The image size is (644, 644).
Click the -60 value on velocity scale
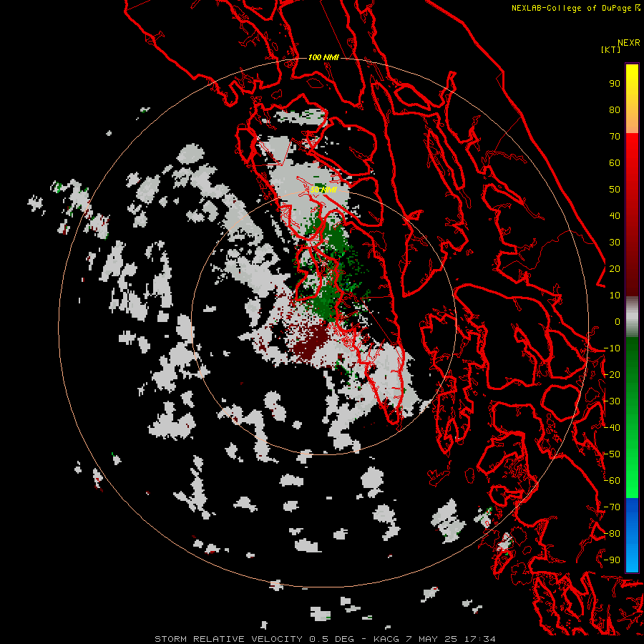pos(612,481)
